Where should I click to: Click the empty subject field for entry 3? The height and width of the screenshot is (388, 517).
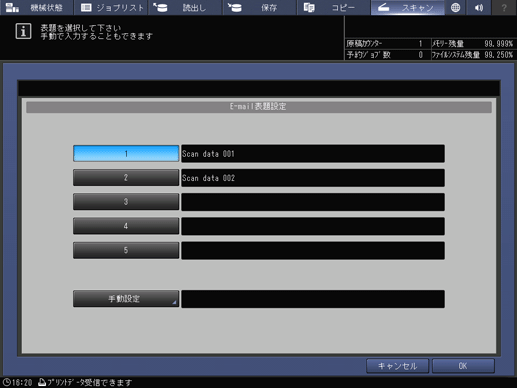click(313, 202)
